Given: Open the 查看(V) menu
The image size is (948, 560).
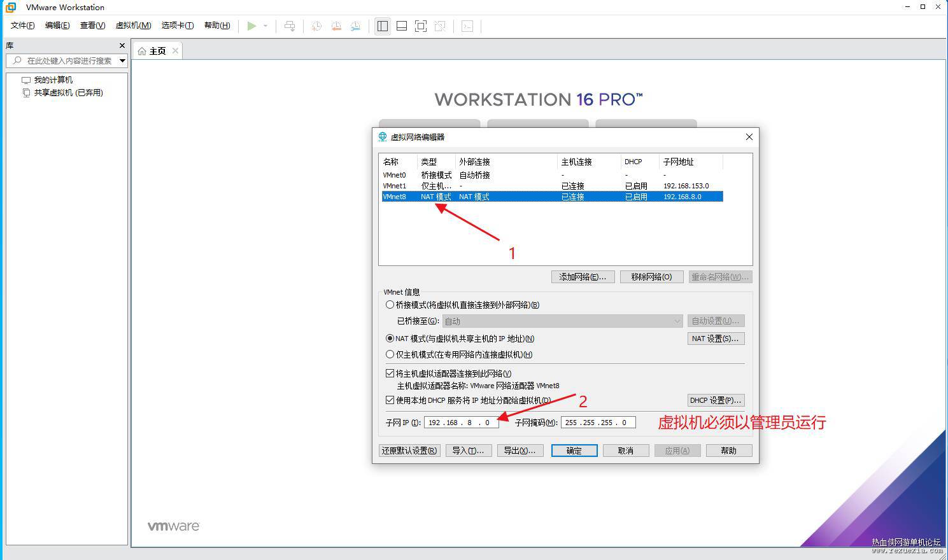Looking at the screenshot, I should pos(92,25).
